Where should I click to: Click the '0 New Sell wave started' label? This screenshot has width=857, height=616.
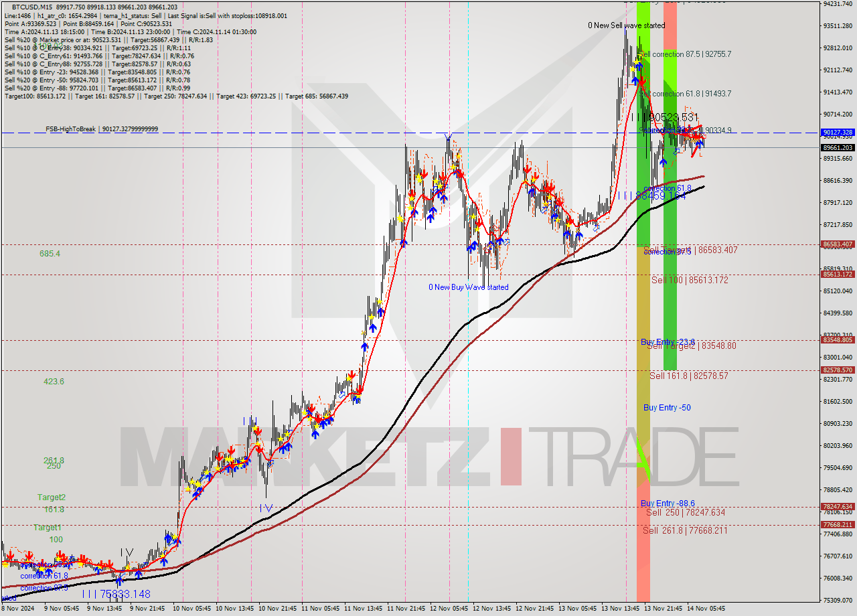(x=627, y=25)
